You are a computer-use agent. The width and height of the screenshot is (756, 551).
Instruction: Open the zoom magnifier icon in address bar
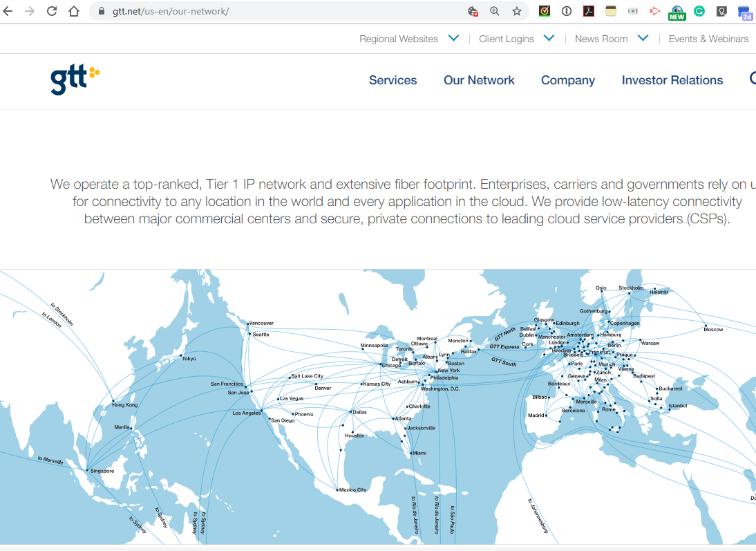[495, 11]
